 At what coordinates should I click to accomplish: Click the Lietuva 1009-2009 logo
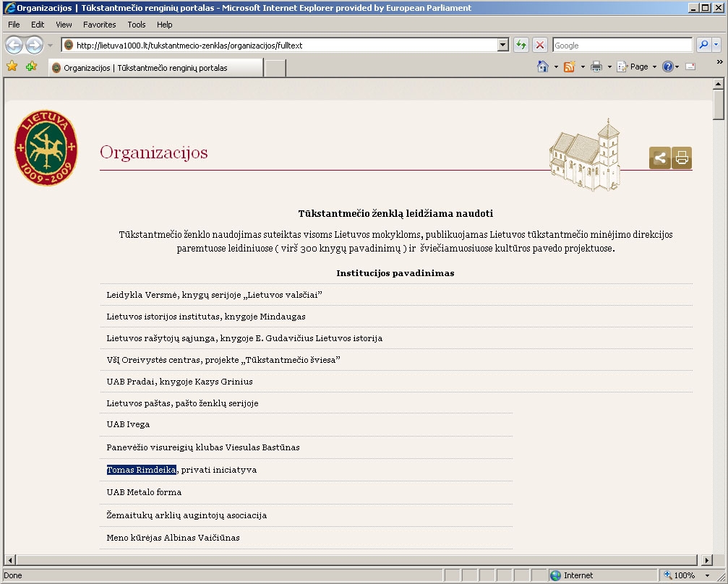[x=46, y=148]
